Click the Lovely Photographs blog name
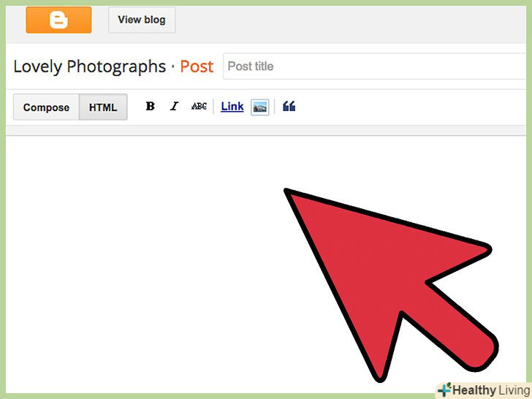532x399 pixels. tap(90, 66)
